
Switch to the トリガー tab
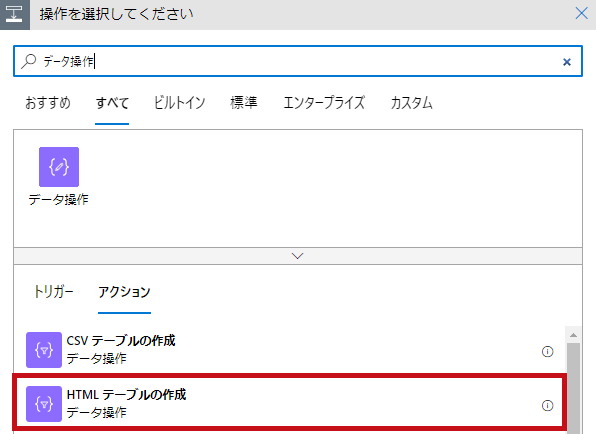[54, 292]
